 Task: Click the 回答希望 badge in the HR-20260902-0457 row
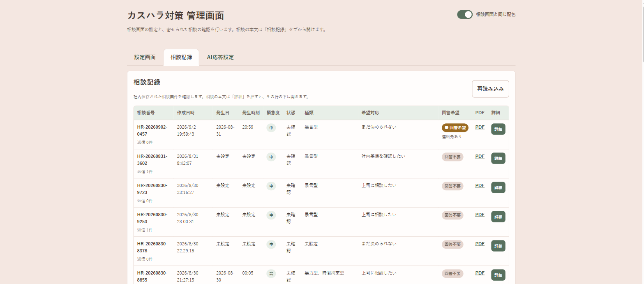tap(455, 128)
